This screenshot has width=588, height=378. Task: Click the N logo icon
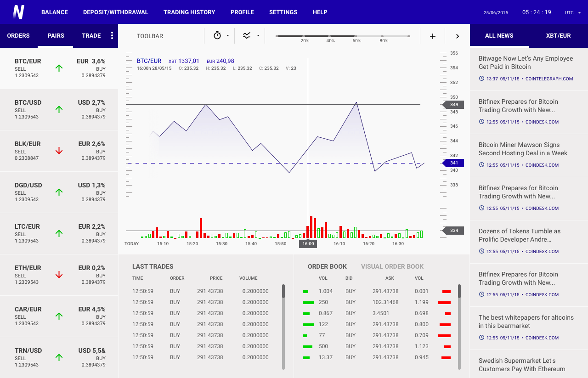tap(18, 12)
